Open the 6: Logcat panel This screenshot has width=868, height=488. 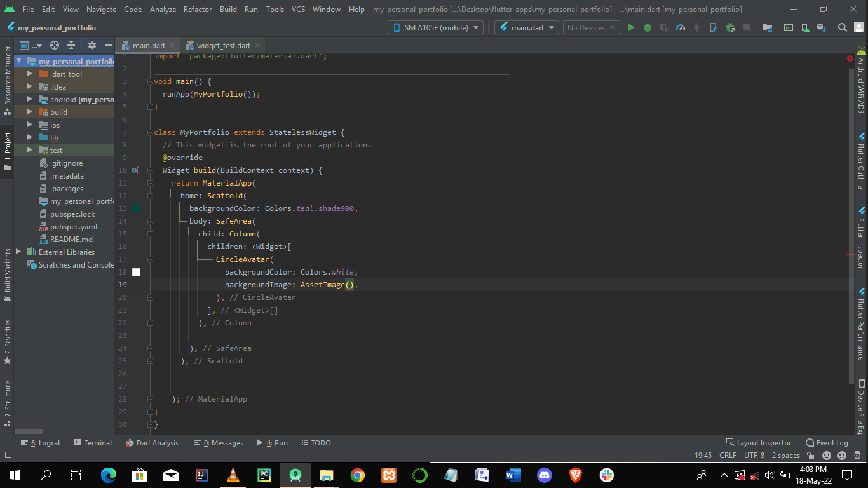40,443
